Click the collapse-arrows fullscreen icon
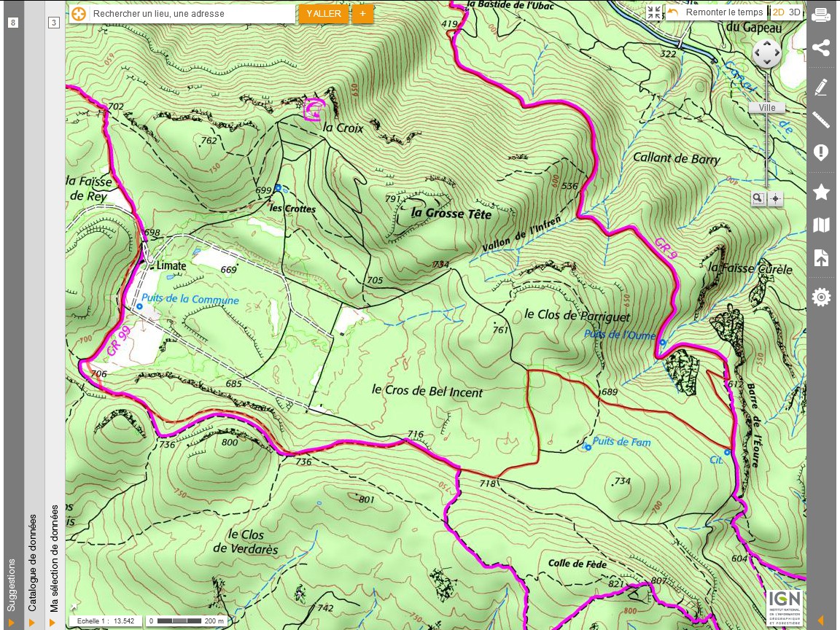 point(653,12)
